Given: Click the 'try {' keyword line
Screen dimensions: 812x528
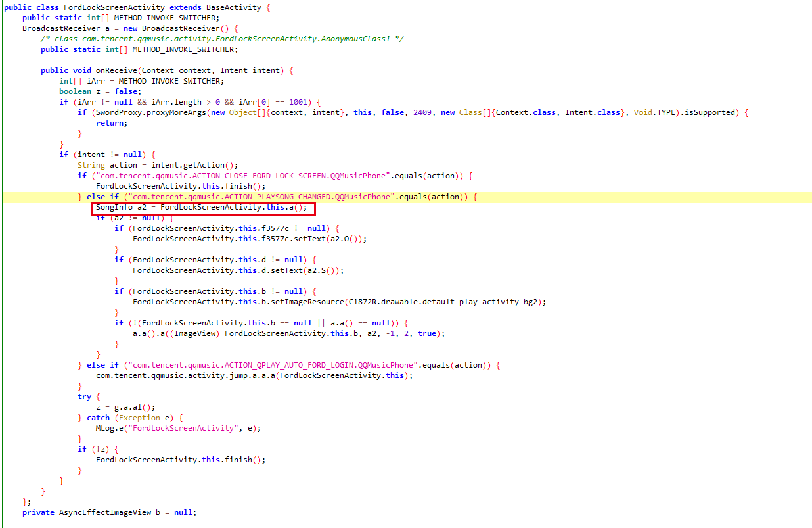Looking at the screenshot, I should (x=89, y=396).
